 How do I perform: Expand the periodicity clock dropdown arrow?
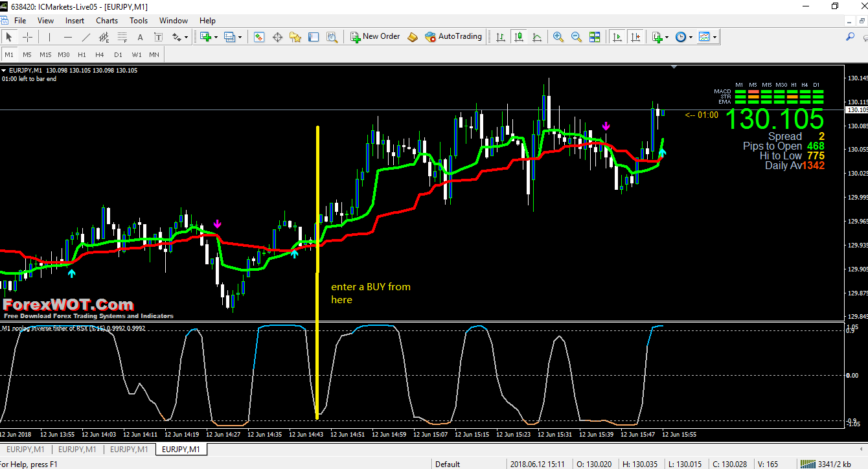click(x=691, y=37)
